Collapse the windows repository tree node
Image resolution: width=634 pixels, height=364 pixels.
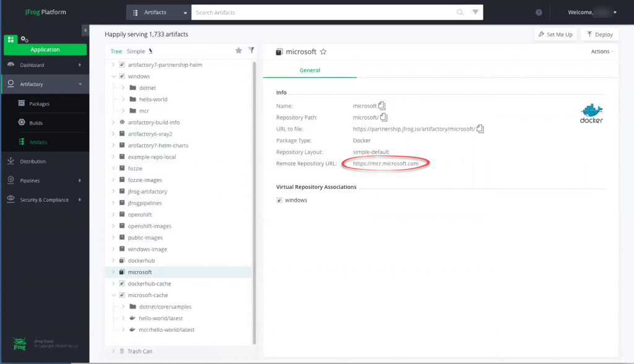(113, 76)
